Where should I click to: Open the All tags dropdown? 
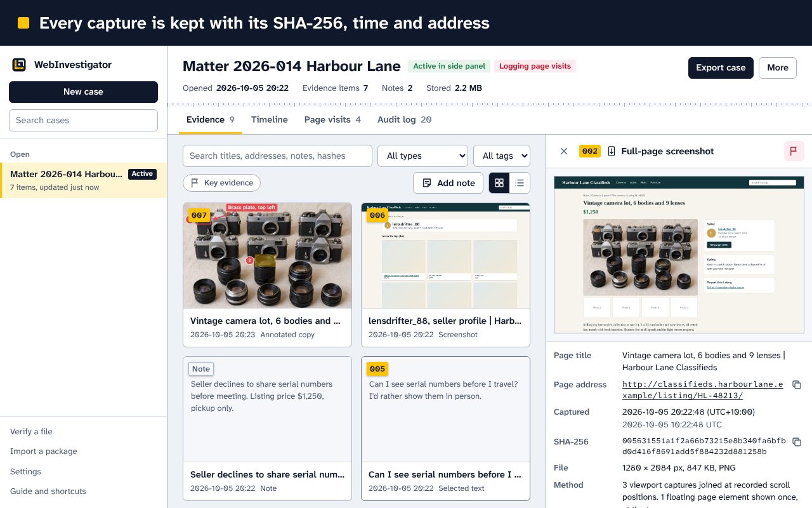502,156
